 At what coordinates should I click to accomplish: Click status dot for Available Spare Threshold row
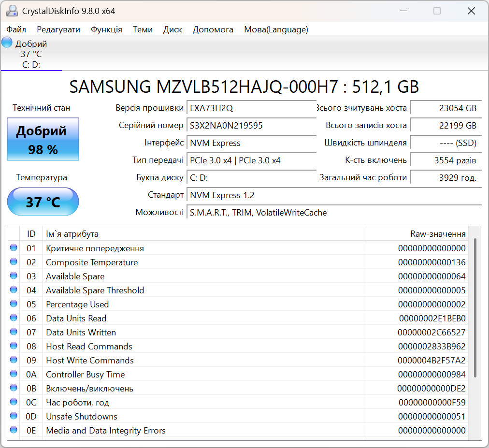tap(14, 290)
